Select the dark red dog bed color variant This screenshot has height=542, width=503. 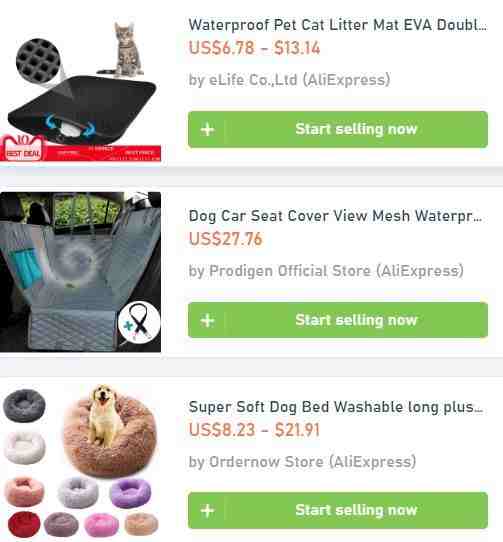tap(24, 524)
